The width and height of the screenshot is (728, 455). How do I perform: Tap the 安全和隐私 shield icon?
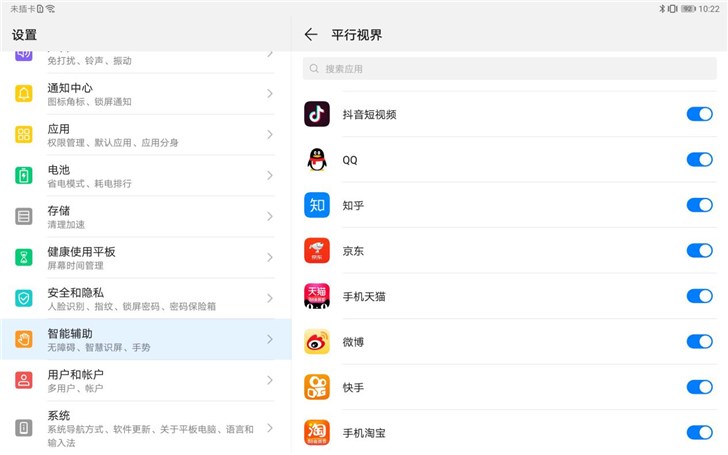(24, 298)
